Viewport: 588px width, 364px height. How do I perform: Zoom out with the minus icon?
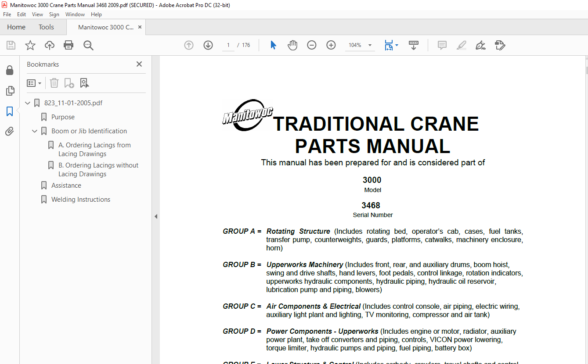(312, 45)
